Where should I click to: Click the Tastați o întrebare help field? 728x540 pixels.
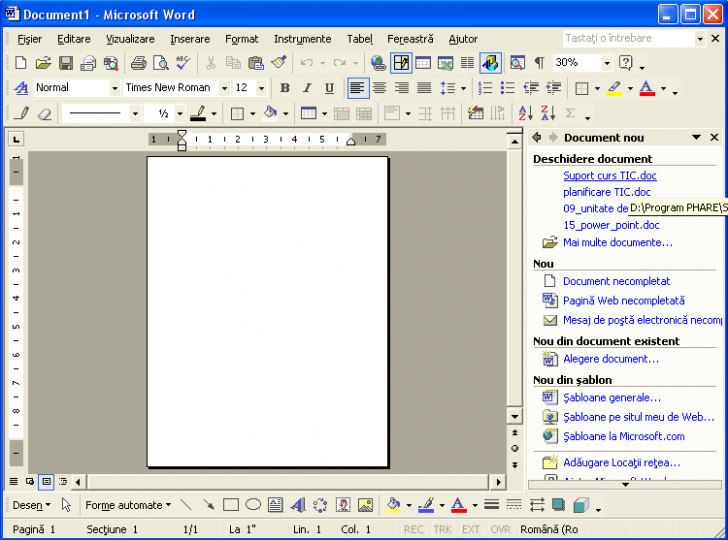point(629,38)
